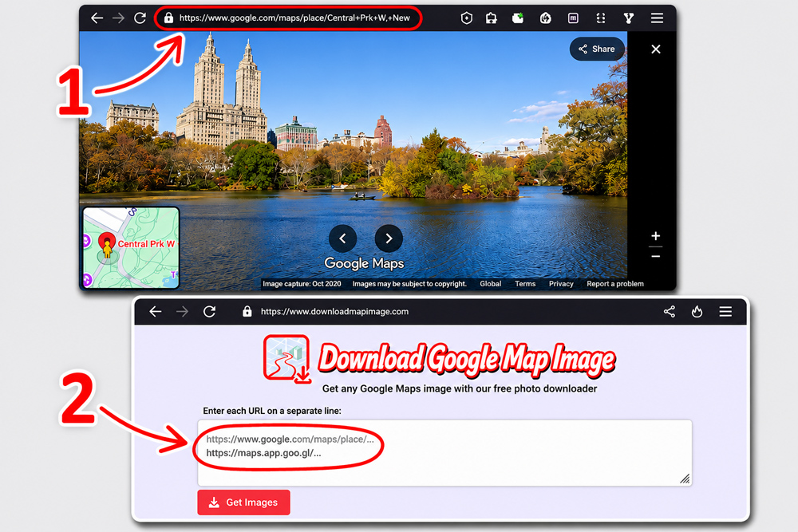Go back in the downloadmapimage browser
798x532 pixels.
(156, 311)
